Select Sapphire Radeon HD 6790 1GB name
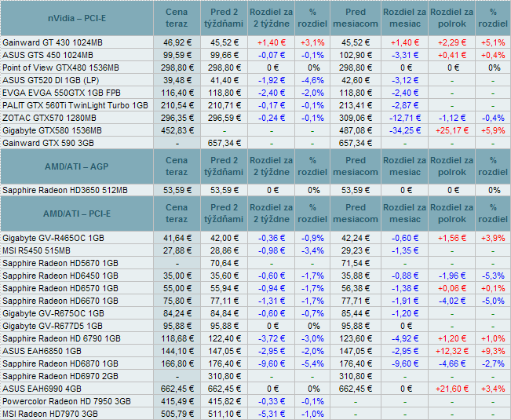The width and height of the screenshot is (511, 420). click(x=61, y=338)
